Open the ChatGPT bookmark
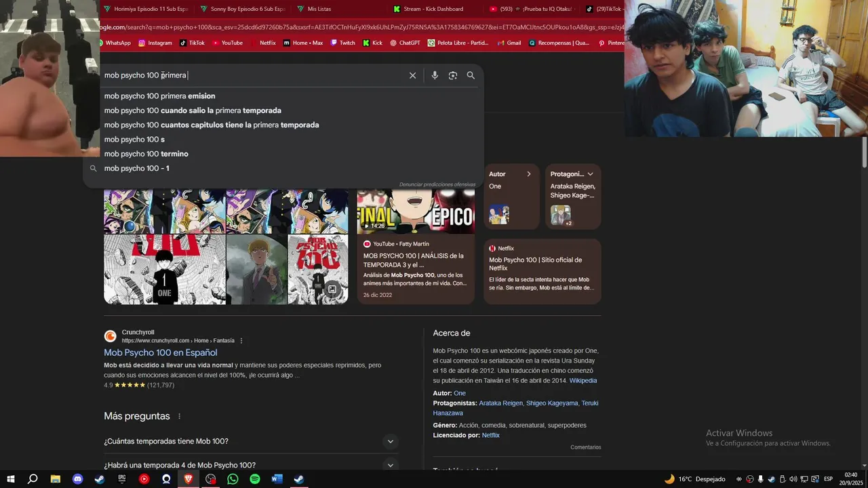Image resolution: width=868 pixels, height=488 pixels. (x=405, y=43)
